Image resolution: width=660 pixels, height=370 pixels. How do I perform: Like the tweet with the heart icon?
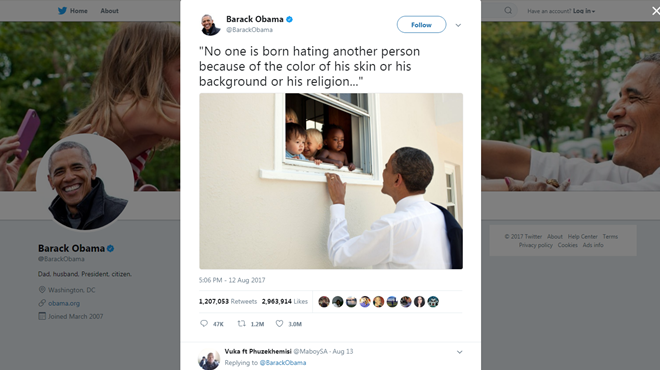[279, 323]
